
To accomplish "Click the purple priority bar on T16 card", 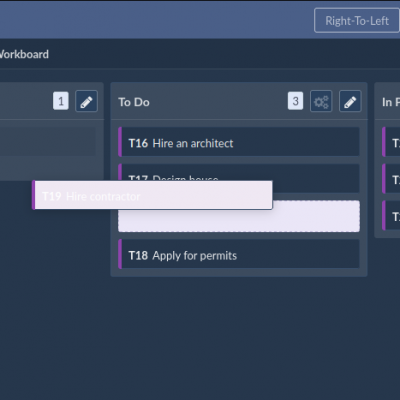I will pyautogui.click(x=120, y=142).
